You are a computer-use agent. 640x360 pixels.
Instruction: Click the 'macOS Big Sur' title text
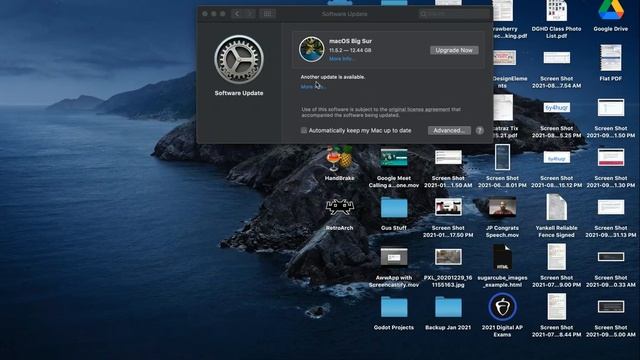[x=350, y=41]
